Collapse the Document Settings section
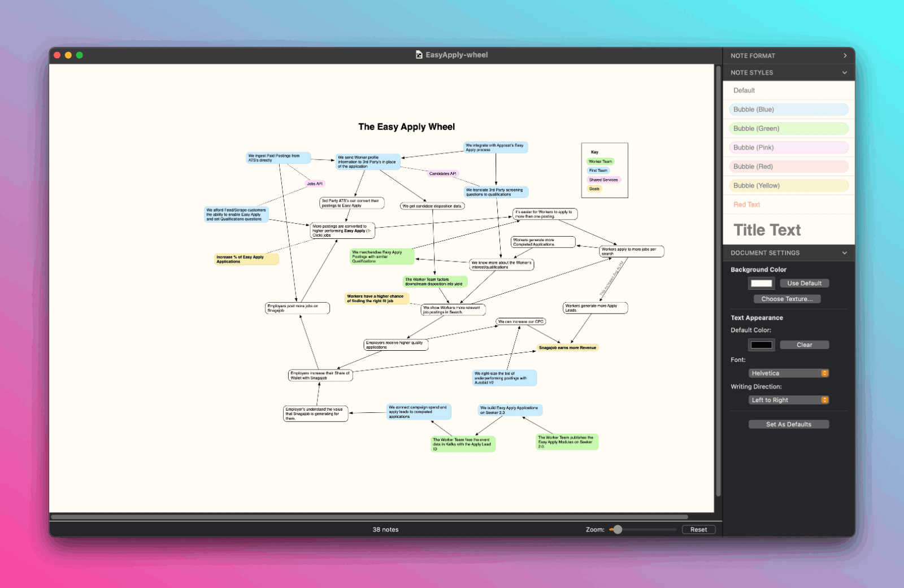Screen dimensions: 904x588 [x=845, y=253]
